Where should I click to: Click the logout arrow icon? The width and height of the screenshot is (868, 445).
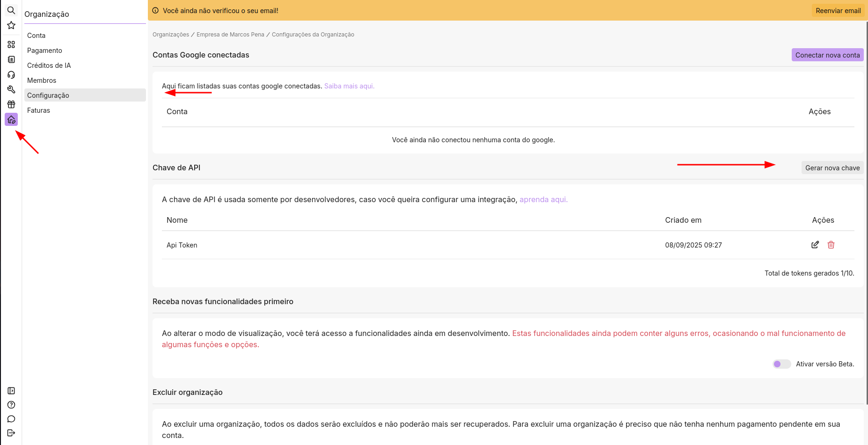[x=11, y=433]
